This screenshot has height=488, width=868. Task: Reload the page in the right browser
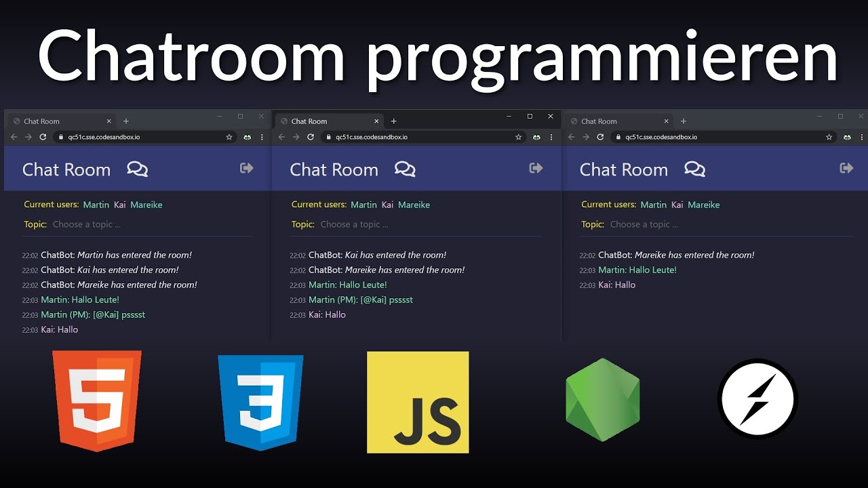click(600, 137)
